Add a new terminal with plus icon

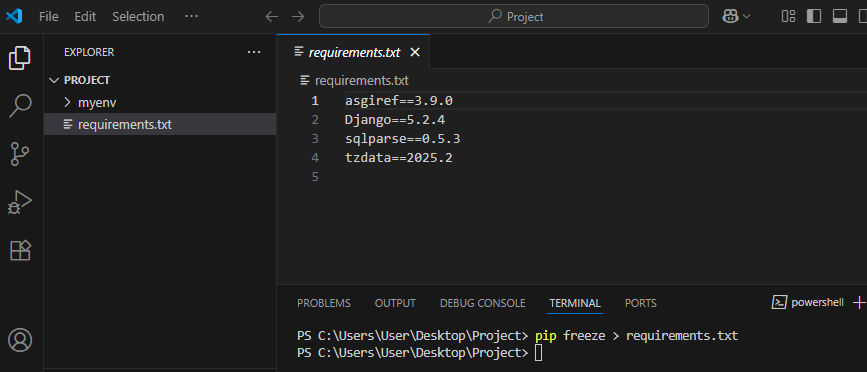pyautogui.click(x=859, y=302)
